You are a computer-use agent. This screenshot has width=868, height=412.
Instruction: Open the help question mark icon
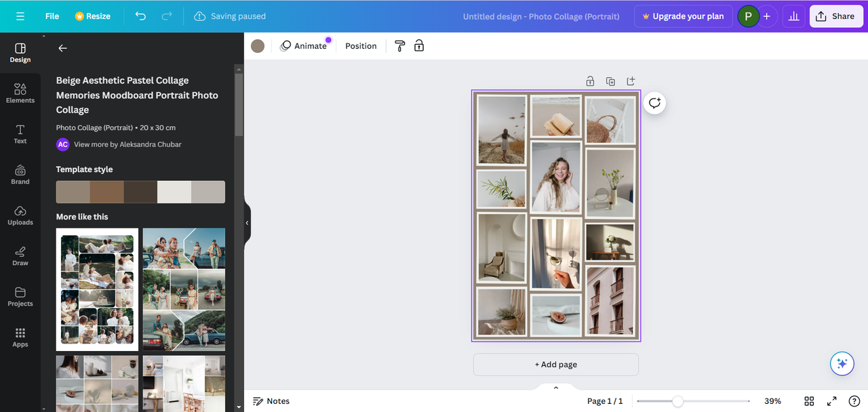[854, 401]
